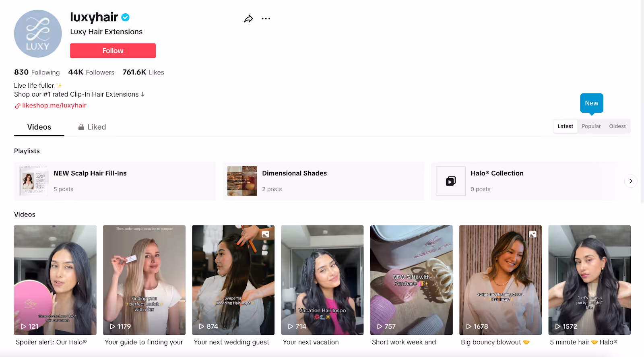Open the Halo® Collection playlist title
Viewport: 644px width, 357px height.
coord(497,173)
